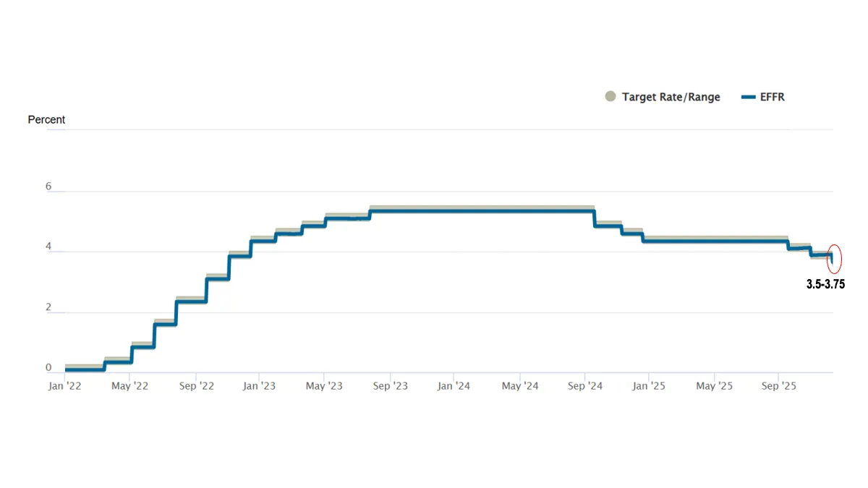Click the blue EFFR legend line marker
This screenshot has width=868, height=488.
point(749,97)
